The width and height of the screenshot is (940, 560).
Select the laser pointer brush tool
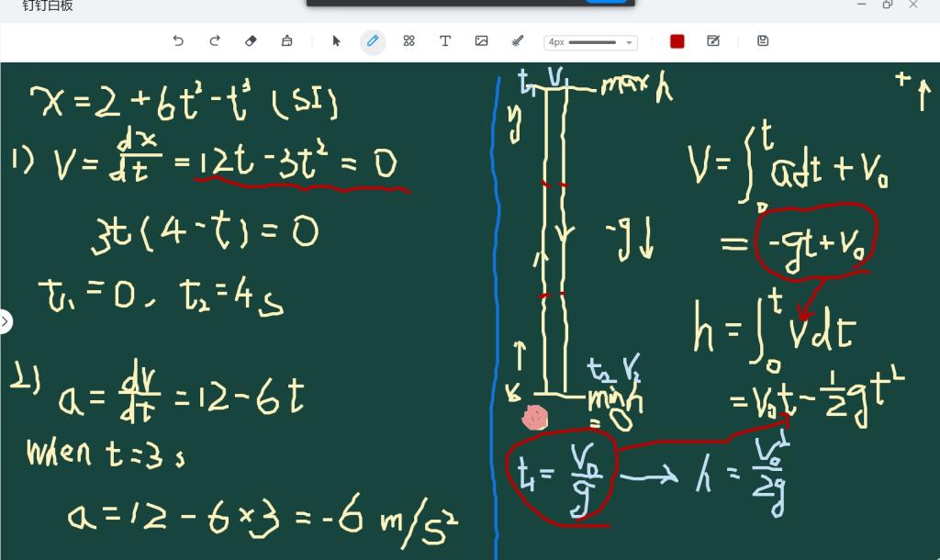[x=517, y=41]
